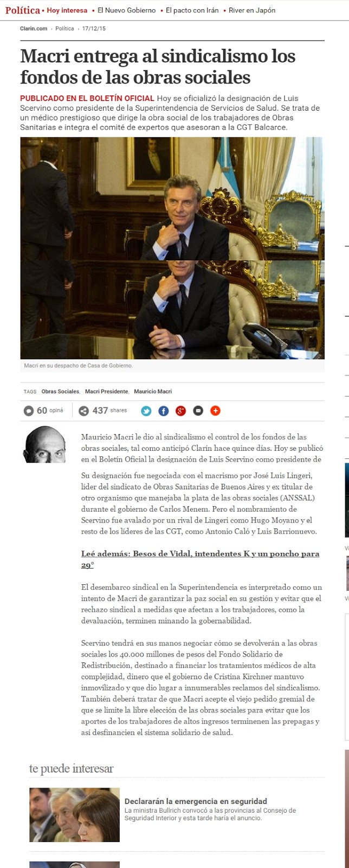The height and width of the screenshot is (868, 349).
Task: Open the Mauricio Macri tag
Action: pos(153,392)
